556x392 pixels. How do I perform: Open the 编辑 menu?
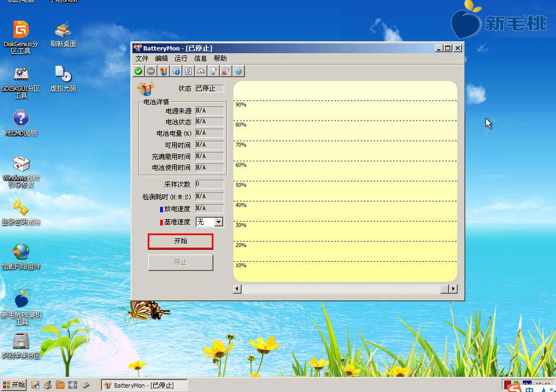pos(161,59)
